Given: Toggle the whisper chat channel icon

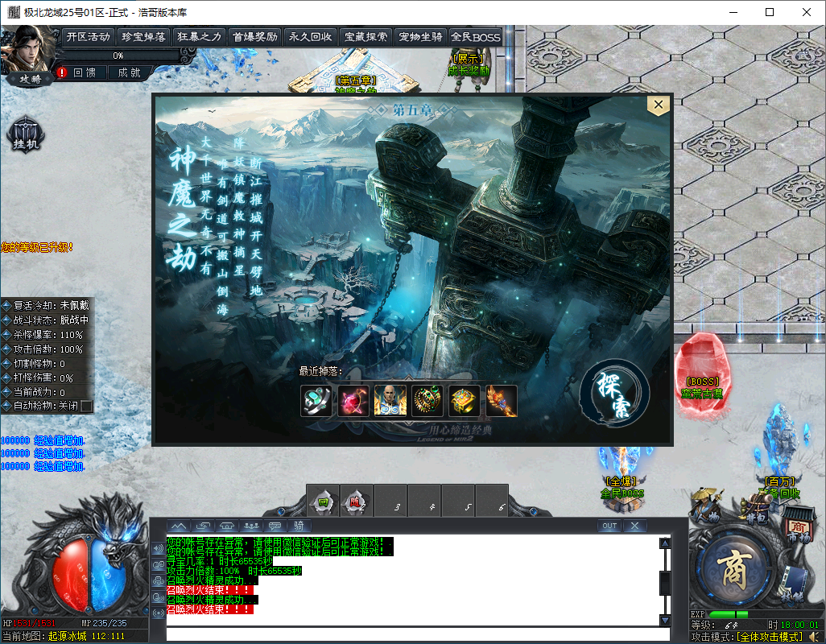Looking at the screenshot, I should 158,597.
